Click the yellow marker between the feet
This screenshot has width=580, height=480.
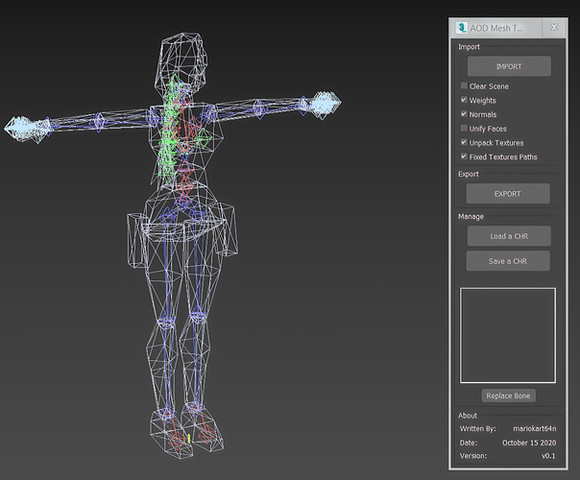click(189, 439)
